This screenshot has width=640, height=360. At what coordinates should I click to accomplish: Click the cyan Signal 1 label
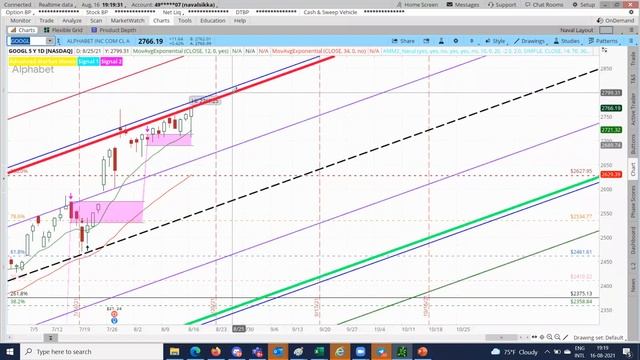pos(88,61)
